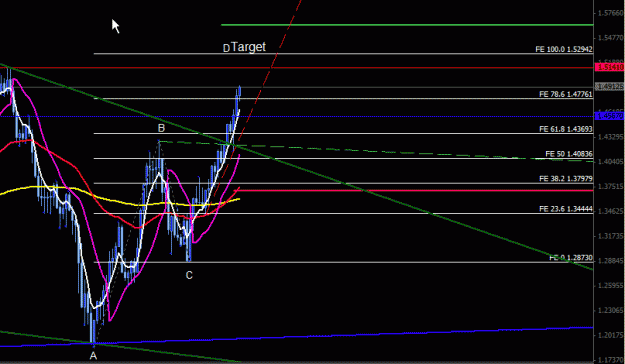The width and height of the screenshot is (625, 364).
Task: Select the 'A' swing point label
Action: point(93,356)
